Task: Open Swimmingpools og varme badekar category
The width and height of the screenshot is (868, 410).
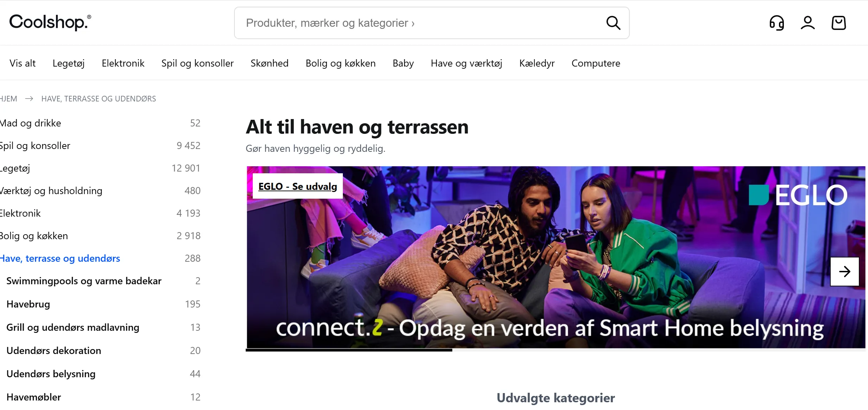Action: pyautogui.click(x=84, y=281)
